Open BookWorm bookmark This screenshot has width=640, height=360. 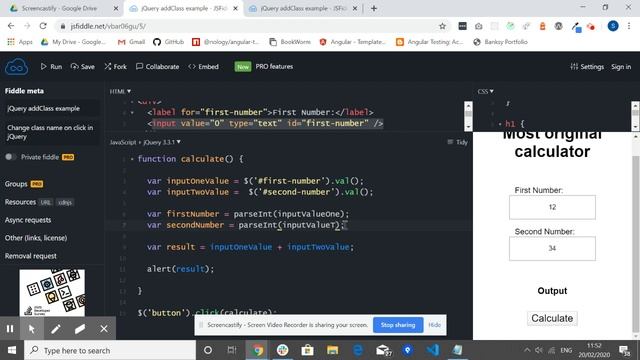[x=290, y=42]
